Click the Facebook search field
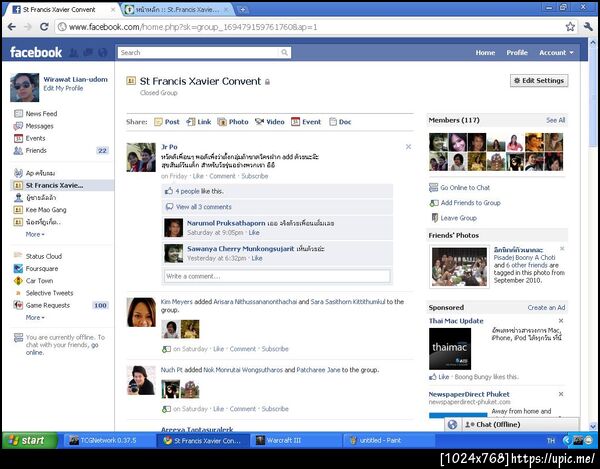Image resolution: width=600 pixels, height=469 pixels. [x=198, y=52]
